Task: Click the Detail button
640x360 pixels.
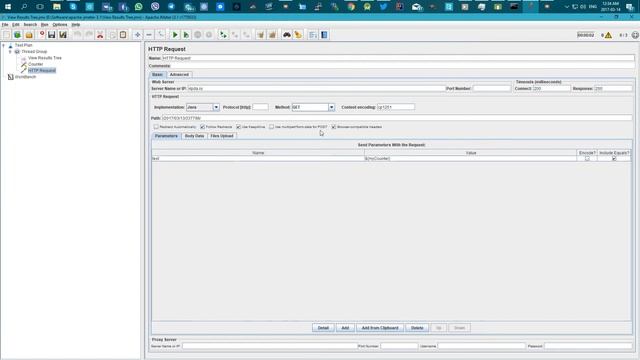Action: (323, 328)
